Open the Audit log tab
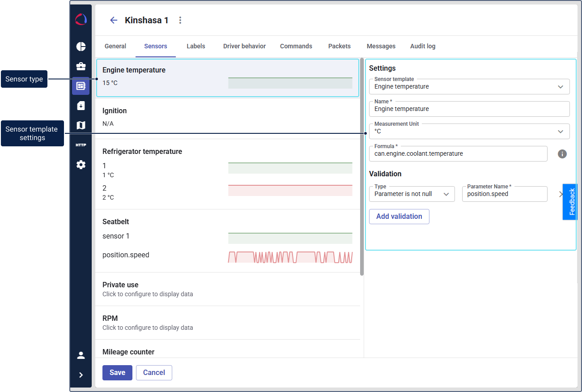582x392 pixels. (423, 46)
